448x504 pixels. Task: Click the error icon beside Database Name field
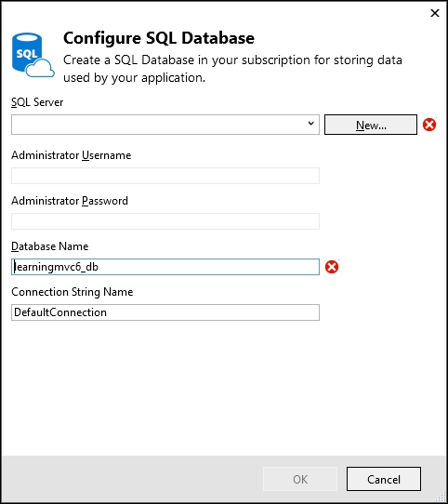tap(332, 267)
